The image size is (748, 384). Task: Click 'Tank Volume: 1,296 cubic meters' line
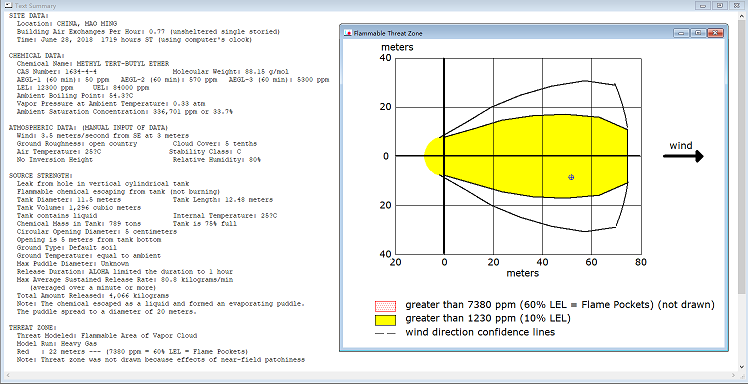point(79,208)
